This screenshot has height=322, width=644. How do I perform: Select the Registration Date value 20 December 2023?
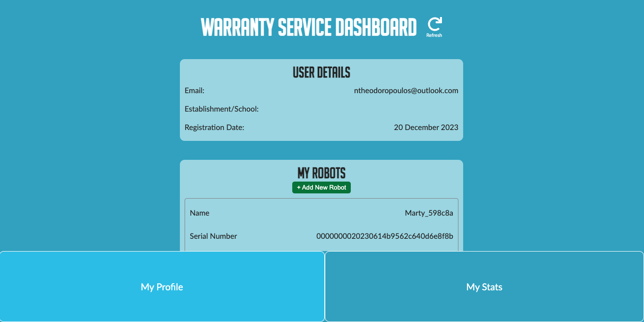426,127
